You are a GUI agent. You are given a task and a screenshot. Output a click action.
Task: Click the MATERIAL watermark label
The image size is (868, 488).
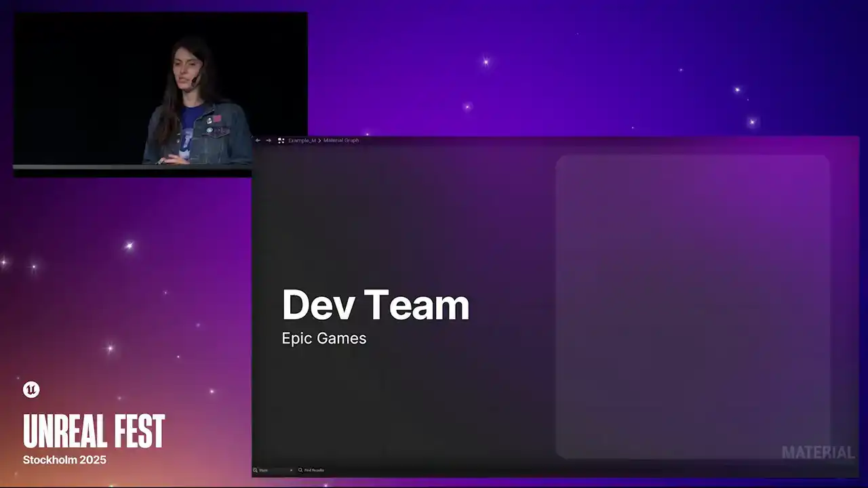(x=818, y=453)
